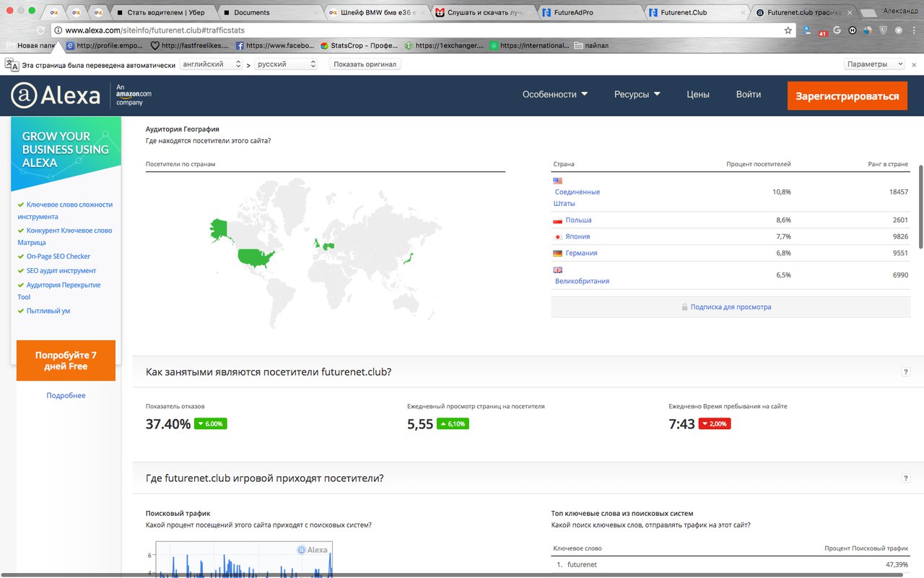
Task: Click the address bar URL field
Action: [x=422, y=30]
